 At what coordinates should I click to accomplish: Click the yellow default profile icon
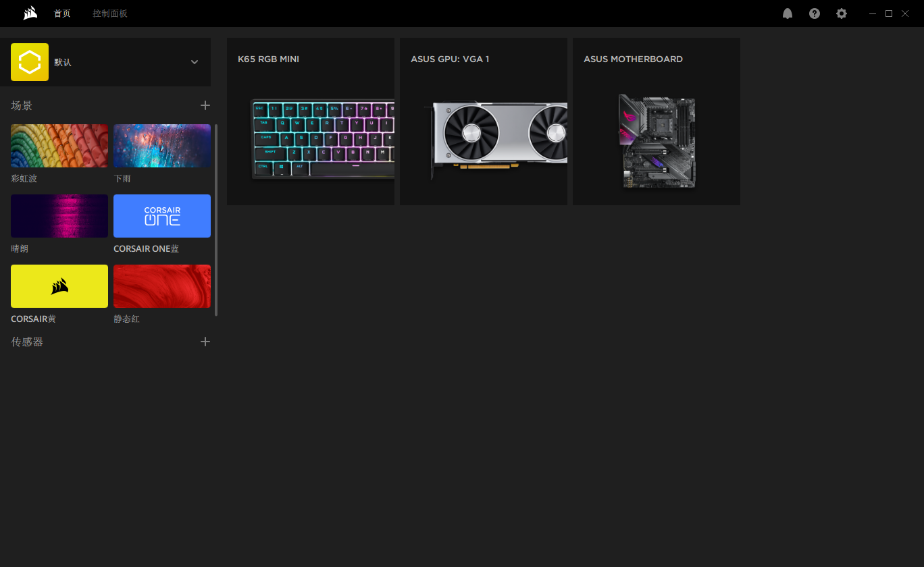click(x=30, y=62)
